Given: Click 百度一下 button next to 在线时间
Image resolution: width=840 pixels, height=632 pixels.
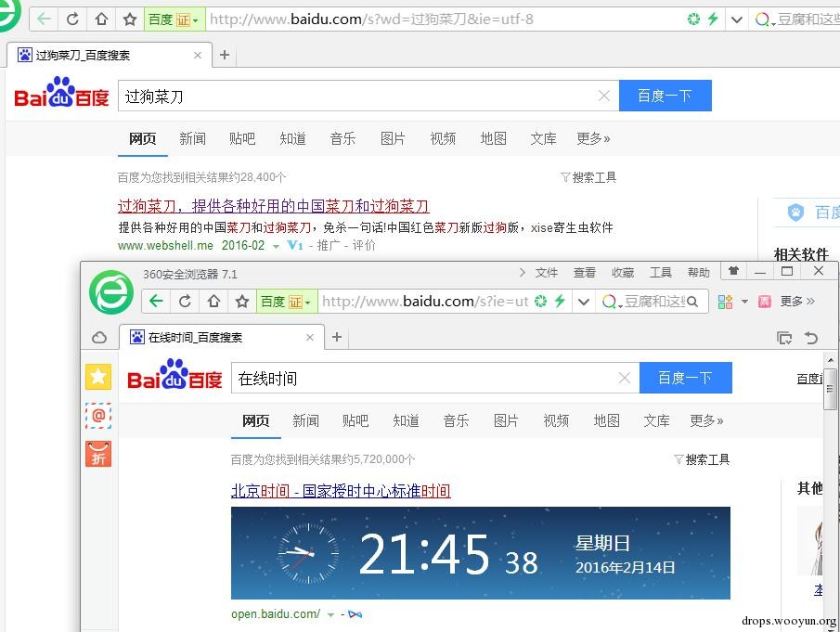Looking at the screenshot, I should (686, 378).
